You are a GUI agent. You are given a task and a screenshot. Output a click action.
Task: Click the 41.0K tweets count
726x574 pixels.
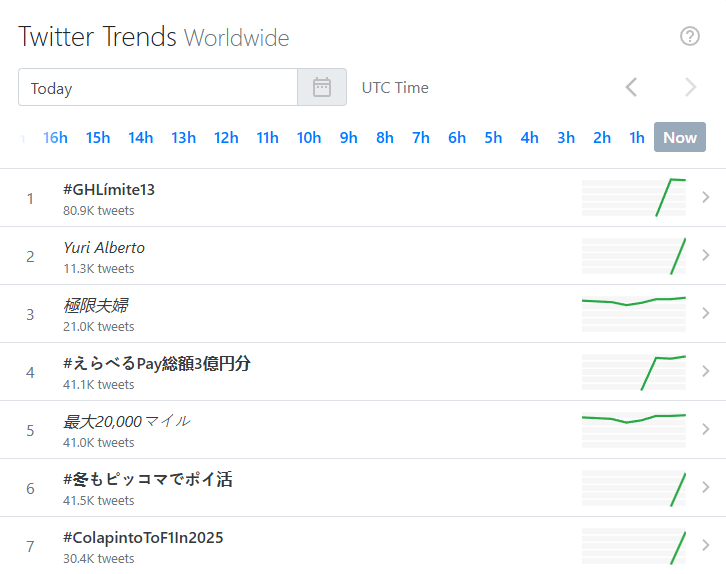pyautogui.click(x=99, y=443)
